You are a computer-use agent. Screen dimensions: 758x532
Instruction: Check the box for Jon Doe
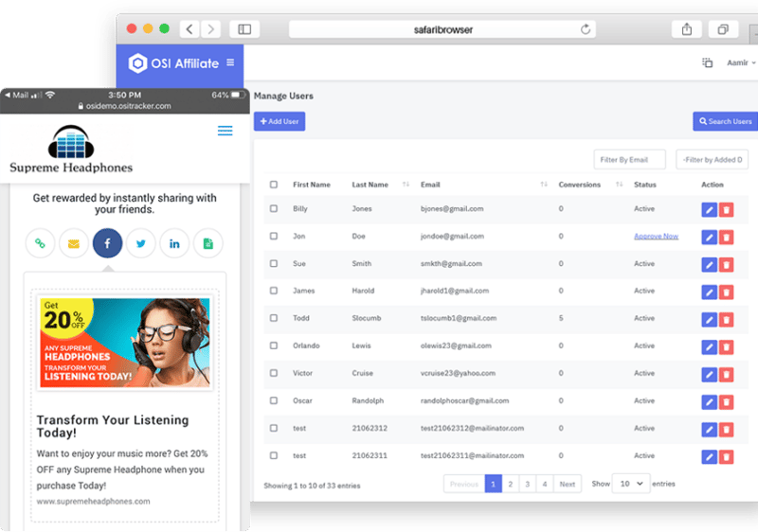(x=274, y=236)
